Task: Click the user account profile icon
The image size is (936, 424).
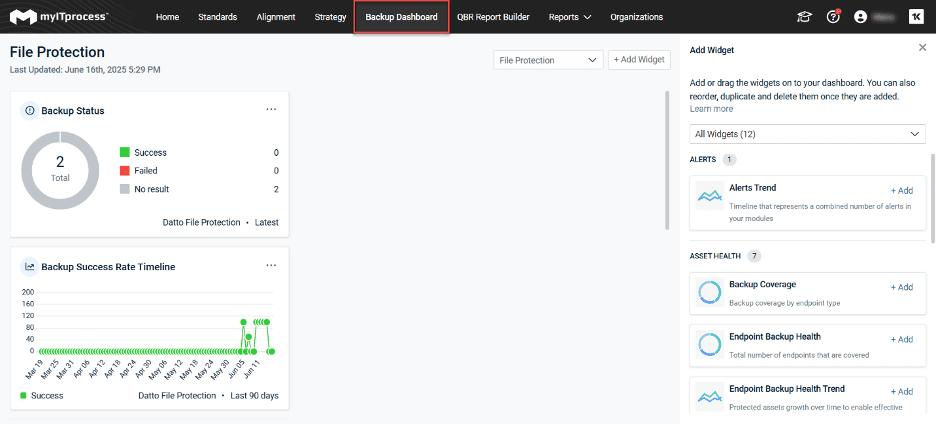Action: click(x=860, y=17)
